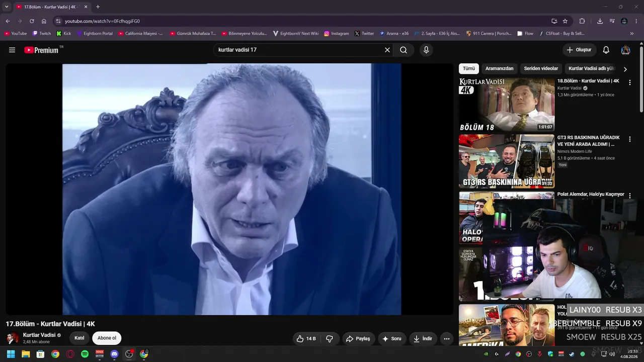This screenshot has height=362, width=644.
Task: Close the '17.Bölüm - Kurtlar Vadisi' tab
Action: pyautogui.click(x=86, y=7)
